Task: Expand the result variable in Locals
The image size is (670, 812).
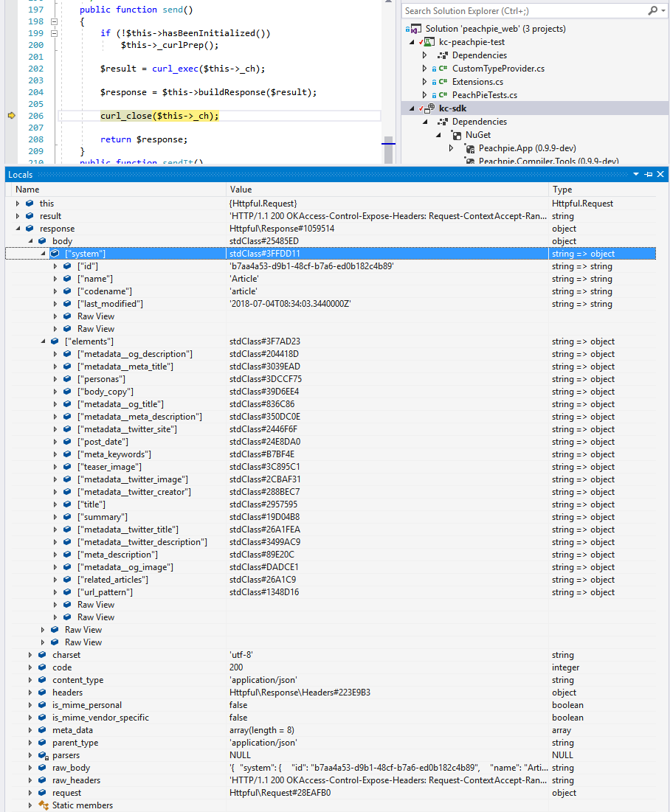Action: click(x=16, y=215)
